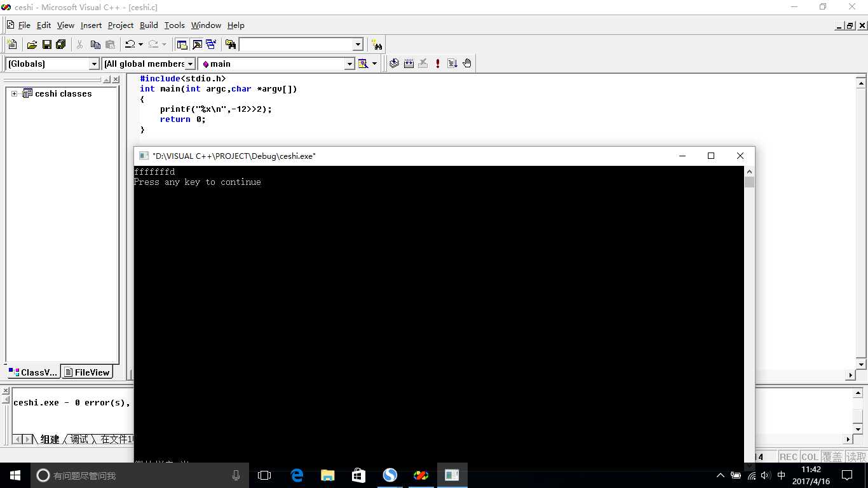Click the return 0 line in editor
This screenshot has height=488, width=868.
(x=183, y=119)
